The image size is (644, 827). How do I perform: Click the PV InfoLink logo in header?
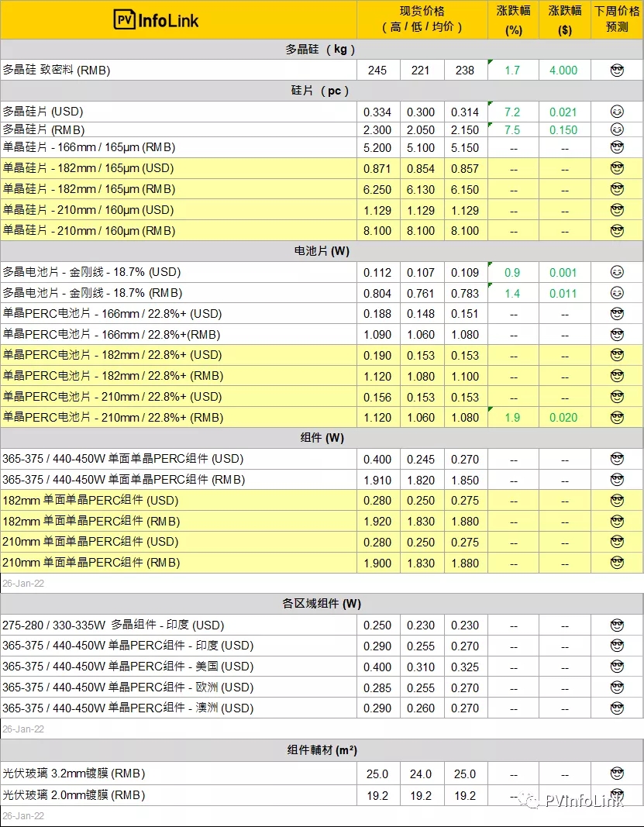[156, 20]
